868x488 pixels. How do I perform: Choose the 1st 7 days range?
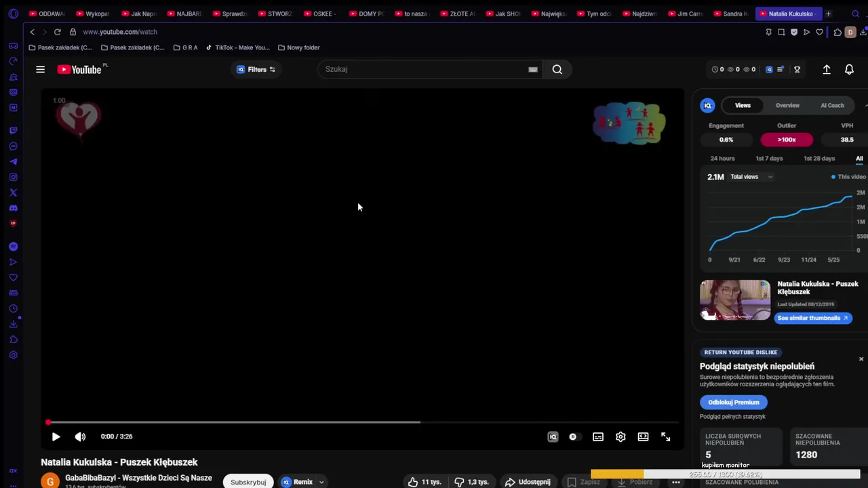769,159
